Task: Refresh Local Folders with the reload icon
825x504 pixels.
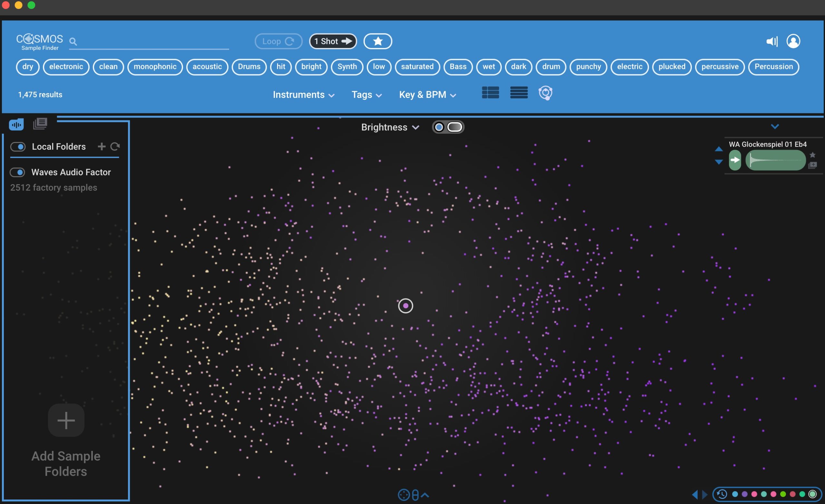Action: (x=115, y=147)
